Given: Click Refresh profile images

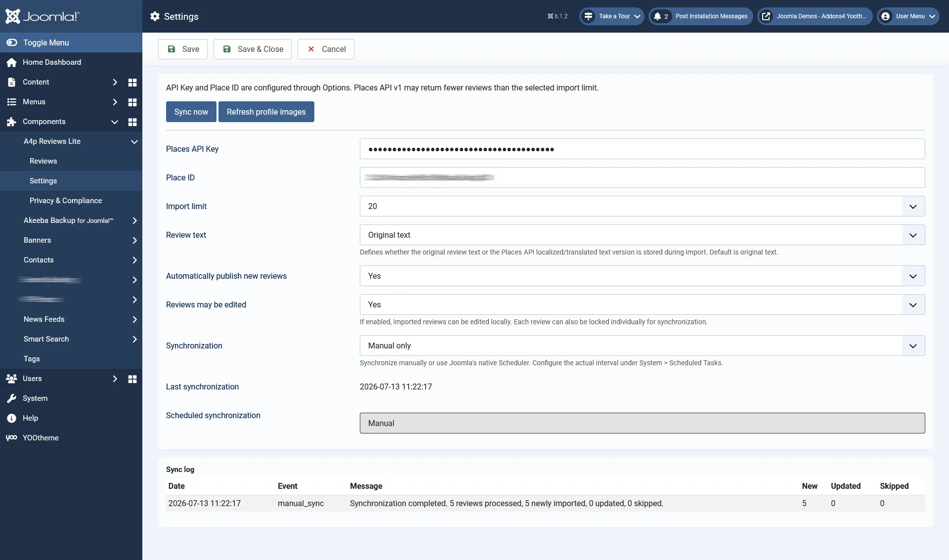Looking at the screenshot, I should click(x=266, y=112).
